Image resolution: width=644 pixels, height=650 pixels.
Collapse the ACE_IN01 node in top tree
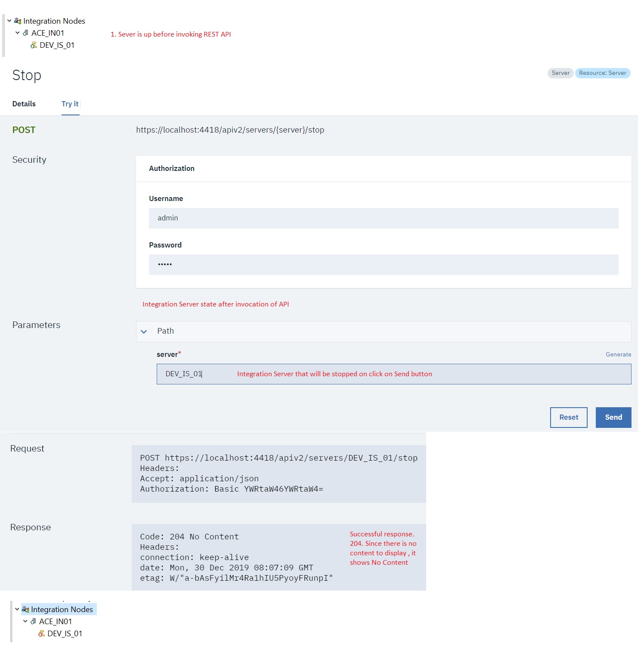[x=17, y=32]
